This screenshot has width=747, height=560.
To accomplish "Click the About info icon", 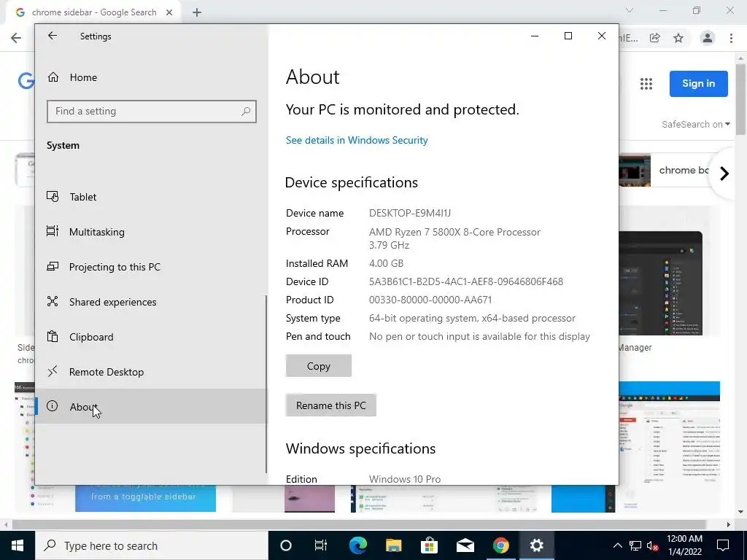I will point(53,405).
